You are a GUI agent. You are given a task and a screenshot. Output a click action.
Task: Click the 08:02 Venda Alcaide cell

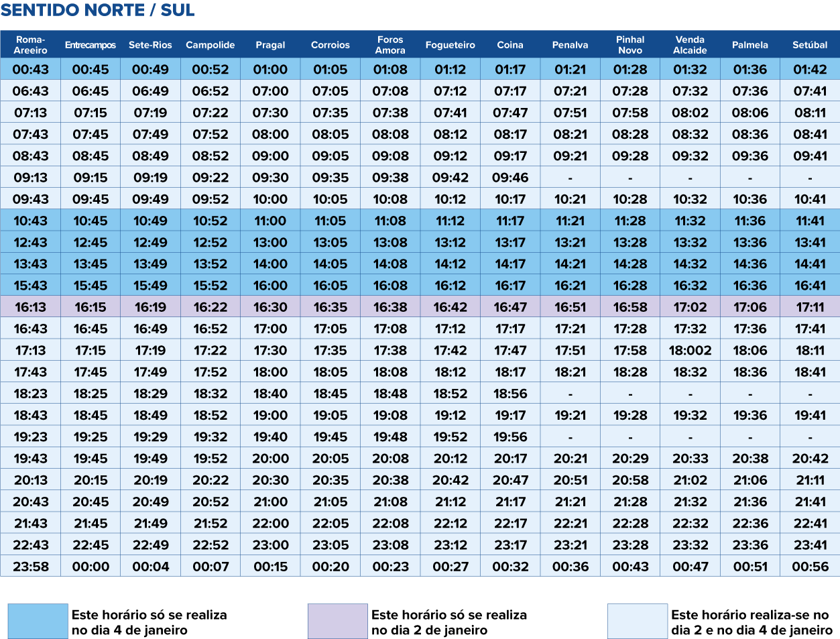(691, 113)
